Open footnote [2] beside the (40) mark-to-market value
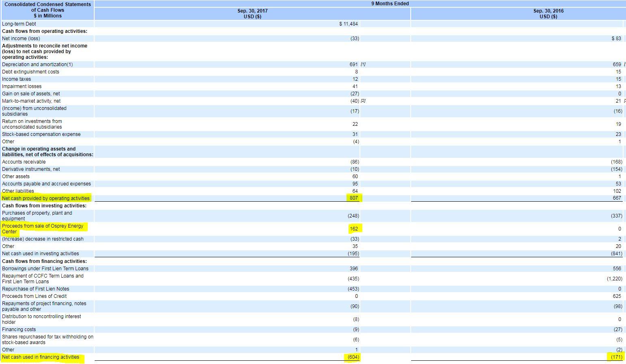This screenshot has width=626, height=364. pyautogui.click(x=363, y=101)
